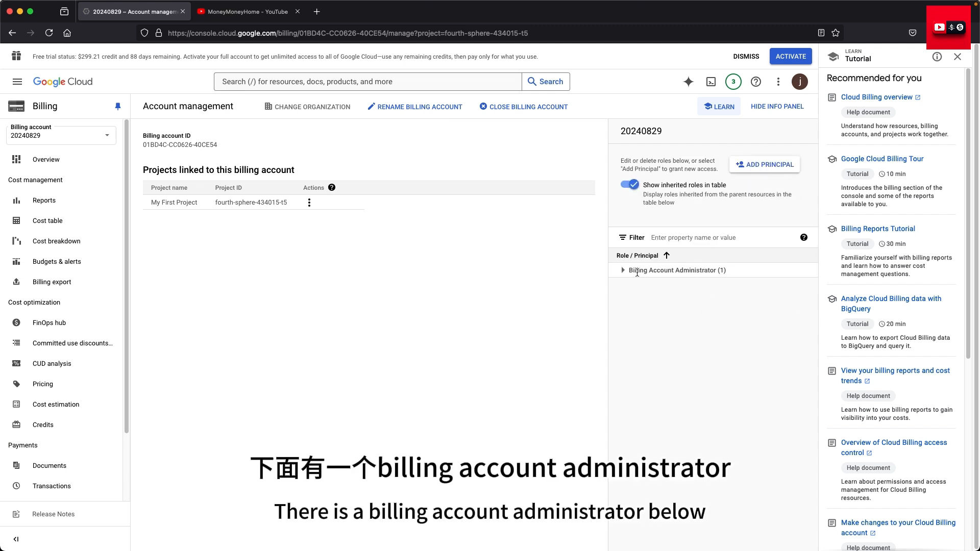The image size is (980, 551).
Task: Collapse the Billing side navigation
Action: [16, 539]
